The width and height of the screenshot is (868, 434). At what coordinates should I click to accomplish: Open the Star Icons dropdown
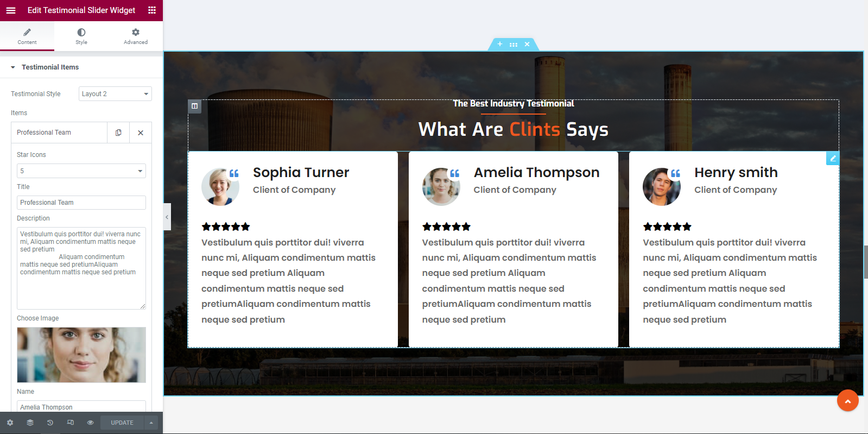81,171
